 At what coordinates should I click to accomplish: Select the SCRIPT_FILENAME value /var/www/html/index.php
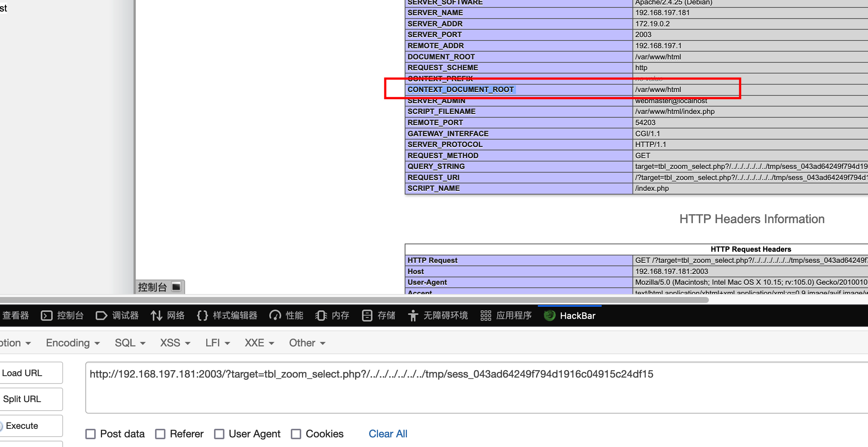pyautogui.click(x=675, y=111)
